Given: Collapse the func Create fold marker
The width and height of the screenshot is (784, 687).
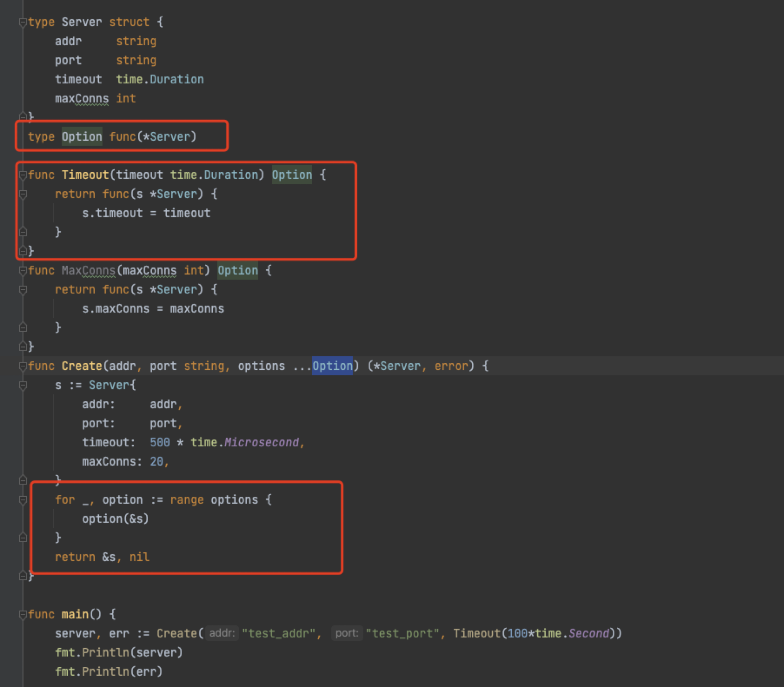Looking at the screenshot, I should pyautogui.click(x=23, y=366).
